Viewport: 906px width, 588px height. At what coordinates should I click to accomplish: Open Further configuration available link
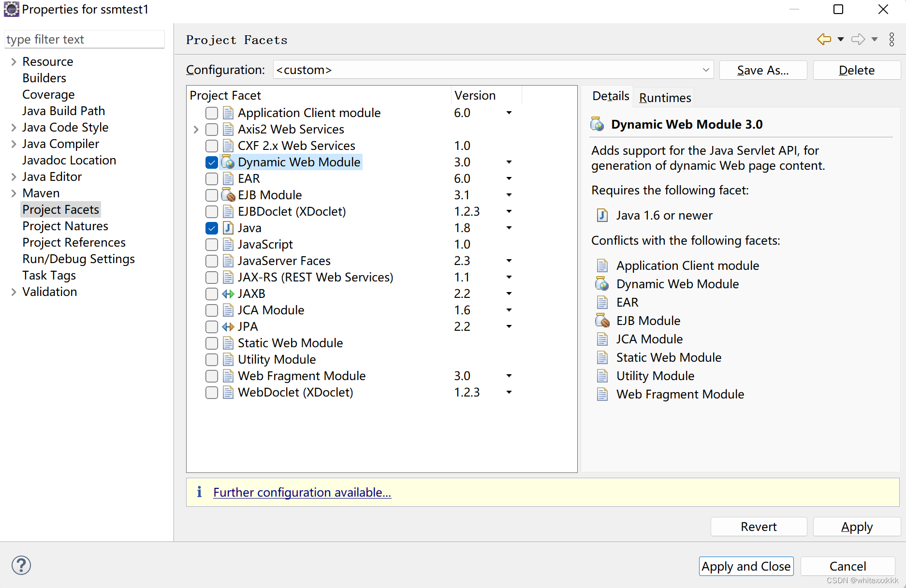click(x=302, y=492)
